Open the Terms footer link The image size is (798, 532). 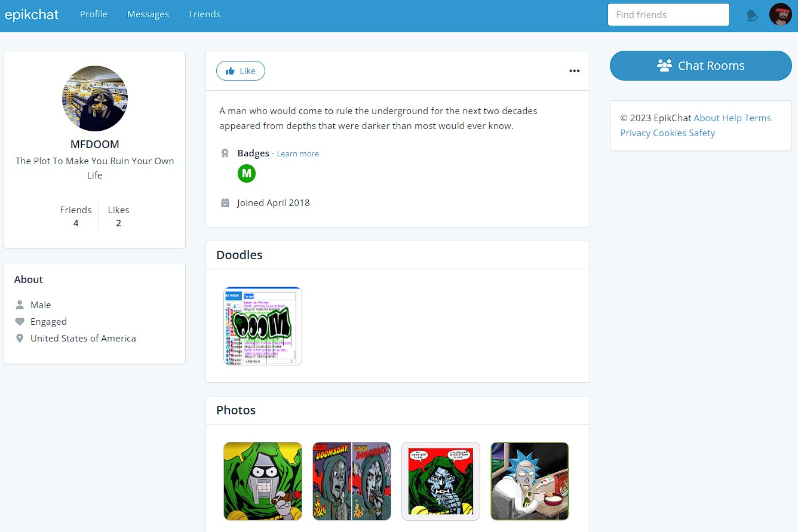pos(758,118)
